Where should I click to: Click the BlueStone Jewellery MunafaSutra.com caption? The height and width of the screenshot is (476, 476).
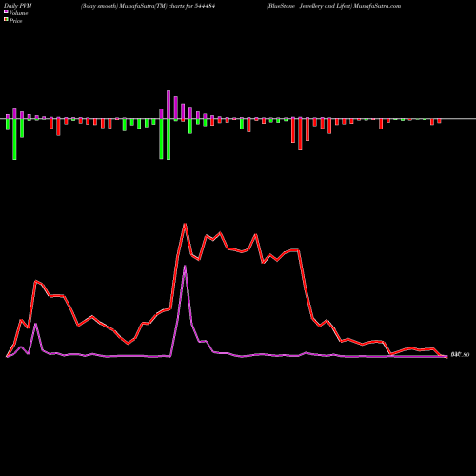click(x=334, y=6)
